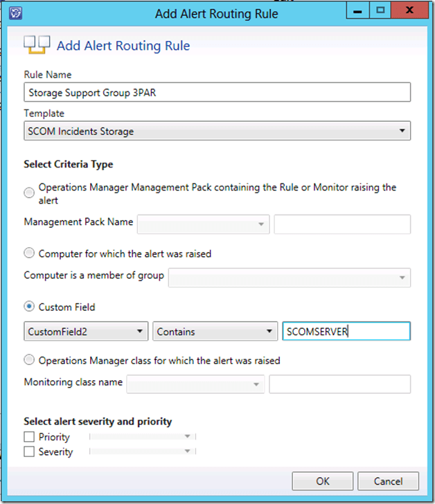The height and width of the screenshot is (504, 435).
Task: Enable the Priority checkbox
Action: (x=29, y=437)
